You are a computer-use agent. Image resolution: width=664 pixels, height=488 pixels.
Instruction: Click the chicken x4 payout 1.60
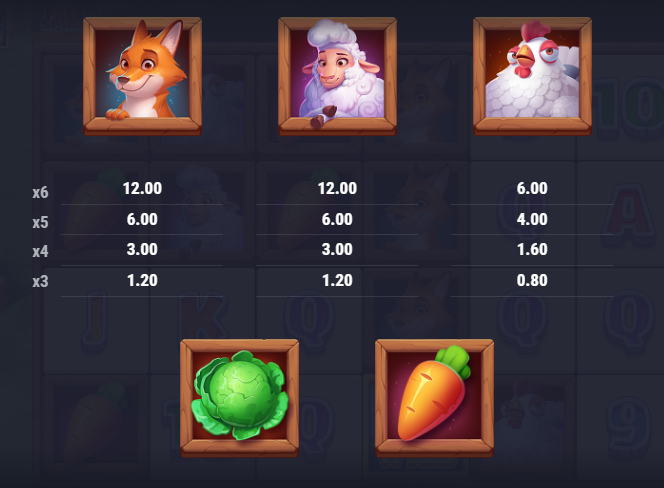[532, 249]
